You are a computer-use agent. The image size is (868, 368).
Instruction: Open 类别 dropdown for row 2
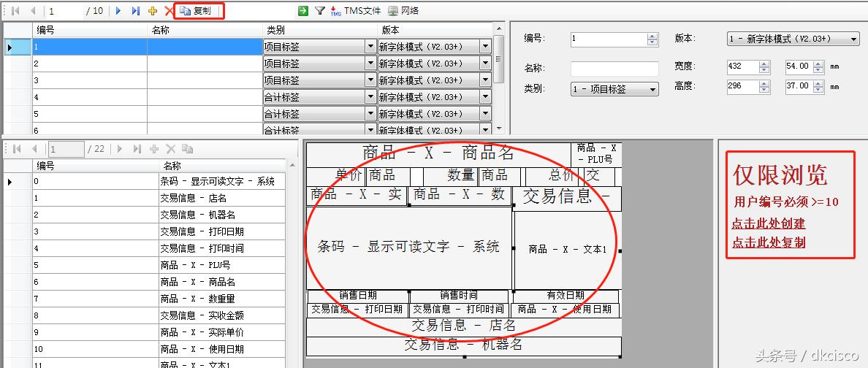point(370,64)
